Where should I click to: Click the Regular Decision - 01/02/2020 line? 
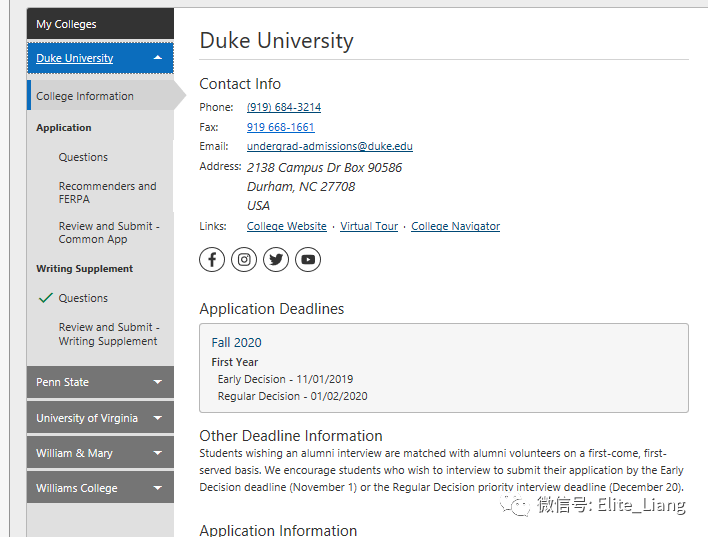tap(293, 396)
